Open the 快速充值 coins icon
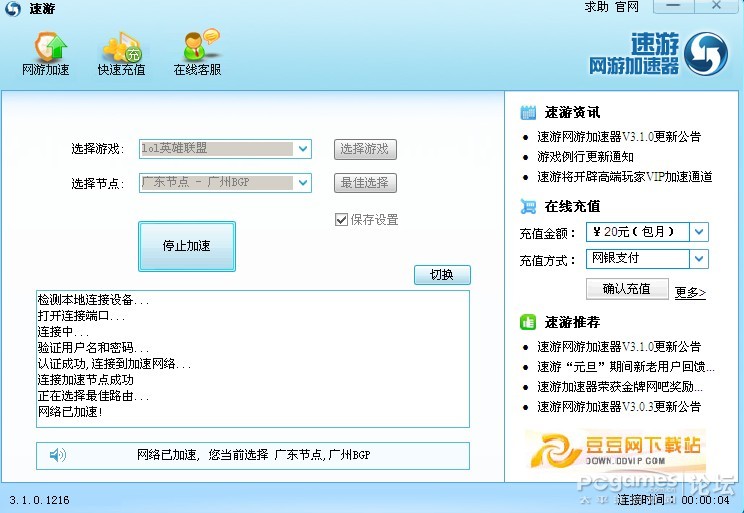Image resolution: width=744 pixels, height=513 pixels. [122, 47]
